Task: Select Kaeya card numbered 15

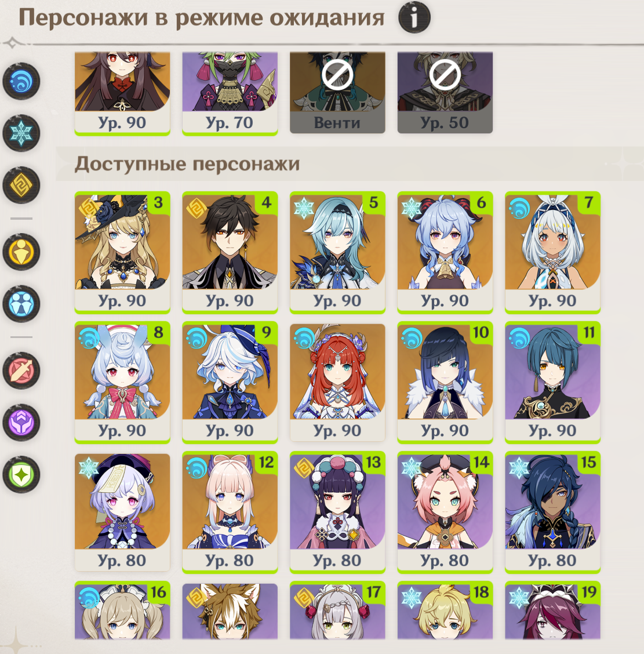Action: 552,512
